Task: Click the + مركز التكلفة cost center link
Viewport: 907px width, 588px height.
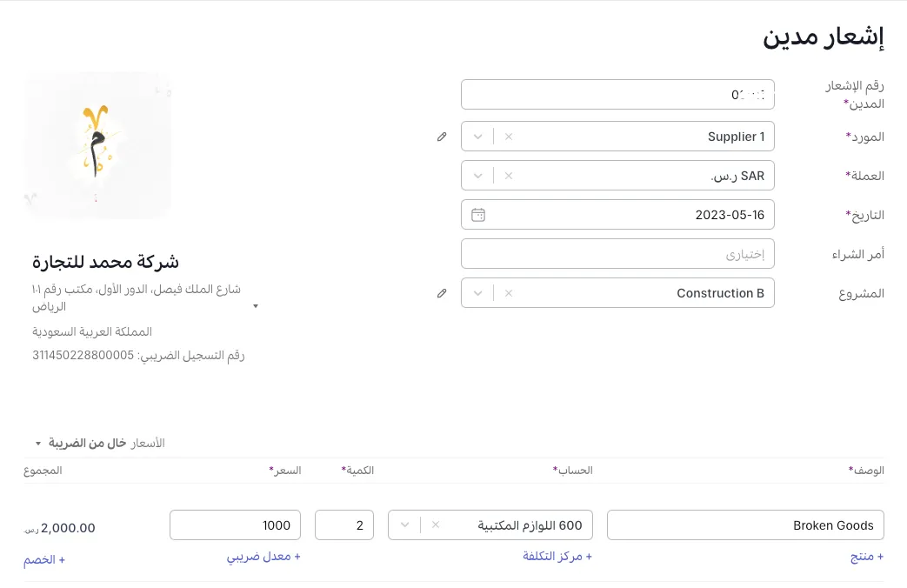Action: point(557,556)
